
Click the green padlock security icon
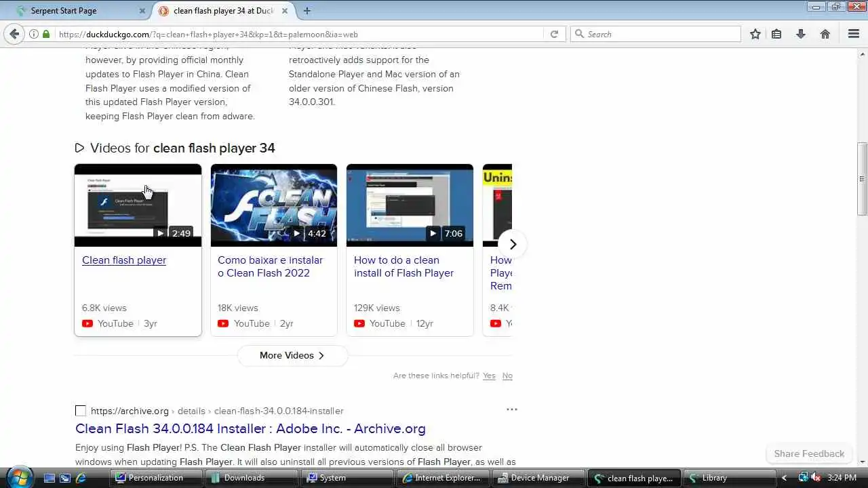coord(46,34)
